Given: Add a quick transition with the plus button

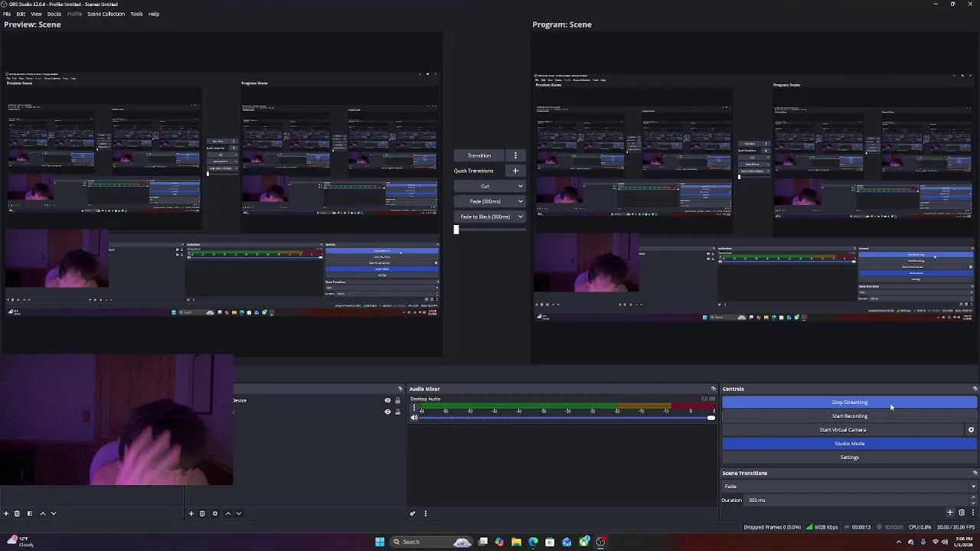Looking at the screenshot, I should pyautogui.click(x=515, y=171).
